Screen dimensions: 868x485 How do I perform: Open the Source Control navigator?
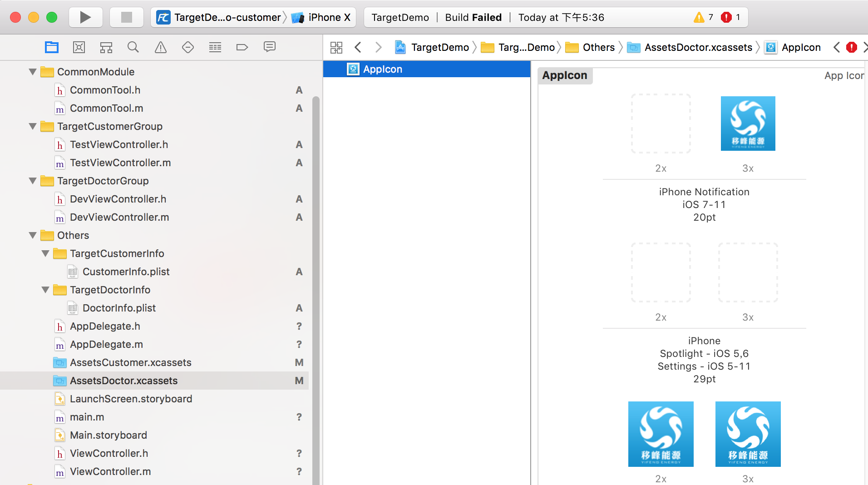coord(79,47)
